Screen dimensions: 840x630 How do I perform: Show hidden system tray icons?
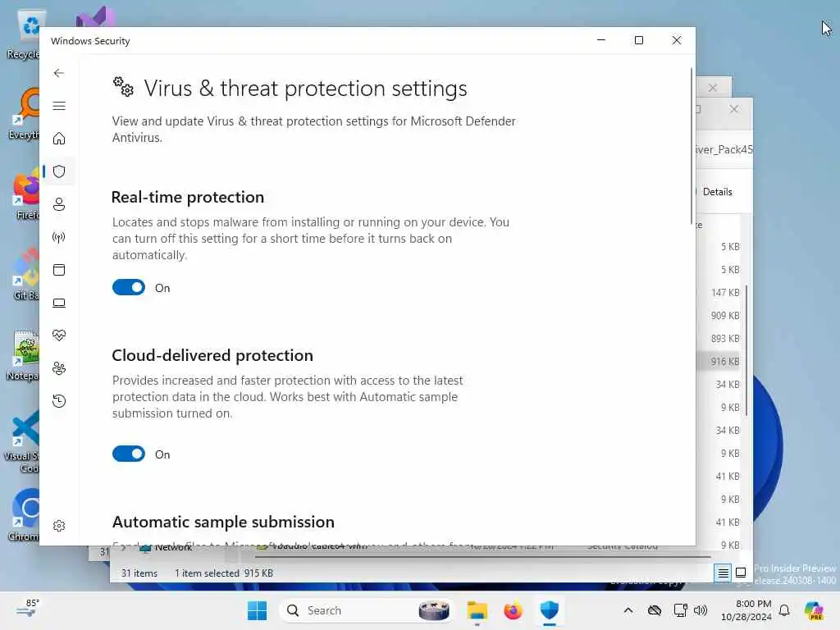click(628, 610)
